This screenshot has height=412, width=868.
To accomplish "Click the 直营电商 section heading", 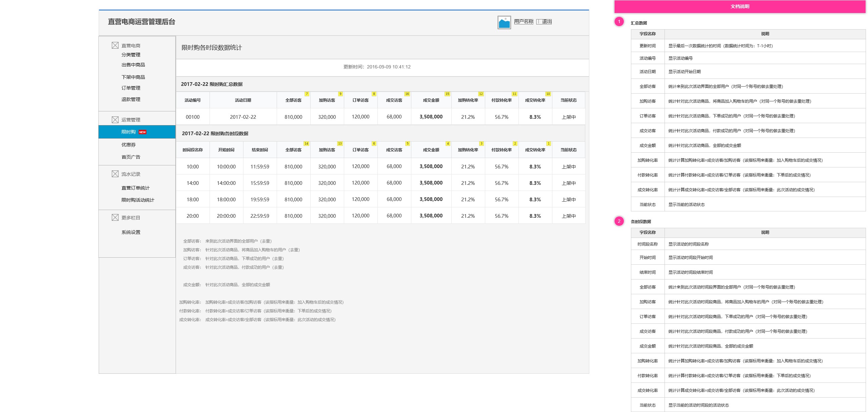I will tap(131, 45).
